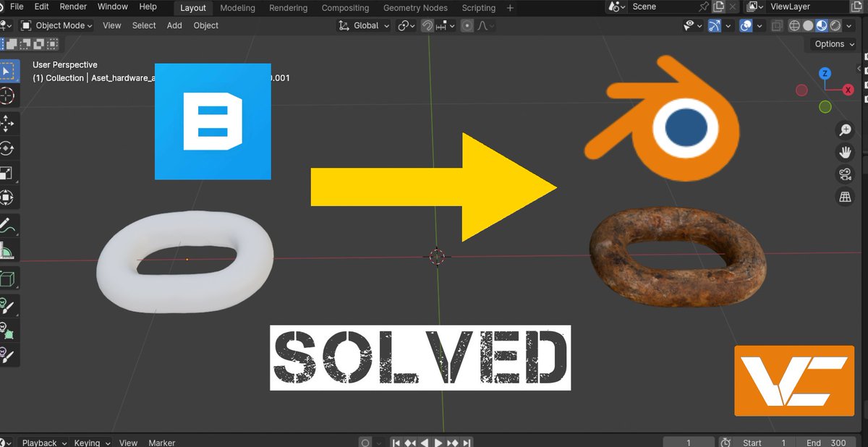Switch perspective/orthographic grid icon
868x447 pixels.
coord(844,197)
